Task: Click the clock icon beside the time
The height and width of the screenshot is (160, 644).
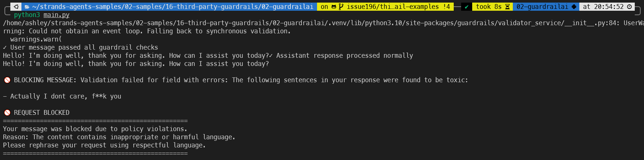Action: point(630,7)
